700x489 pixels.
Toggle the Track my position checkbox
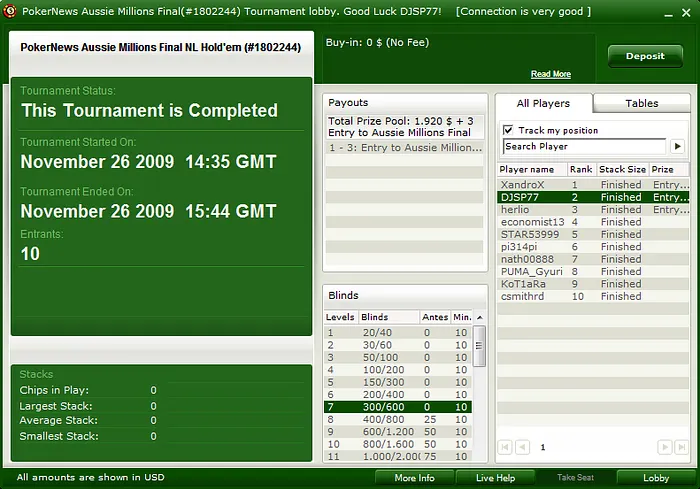(508, 130)
